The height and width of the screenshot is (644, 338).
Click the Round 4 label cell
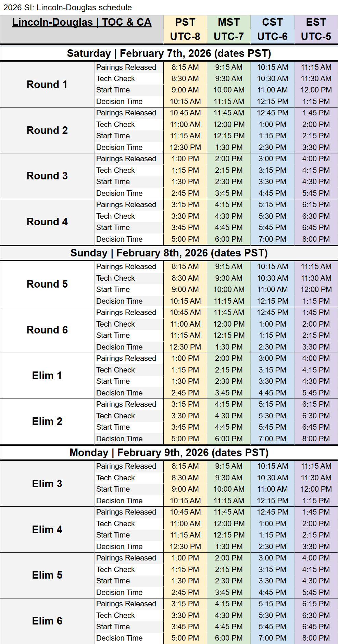point(47,222)
